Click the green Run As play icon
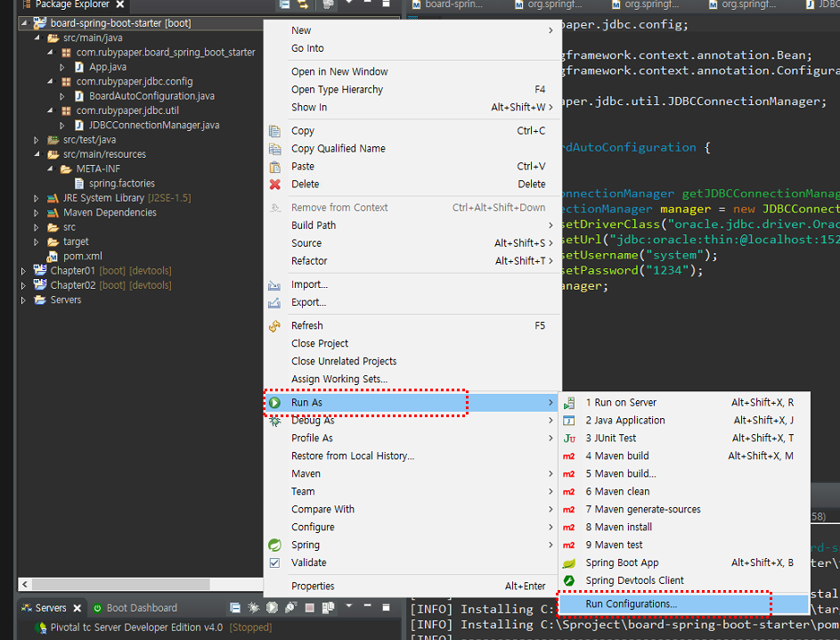The width and height of the screenshot is (840, 640). click(275, 403)
